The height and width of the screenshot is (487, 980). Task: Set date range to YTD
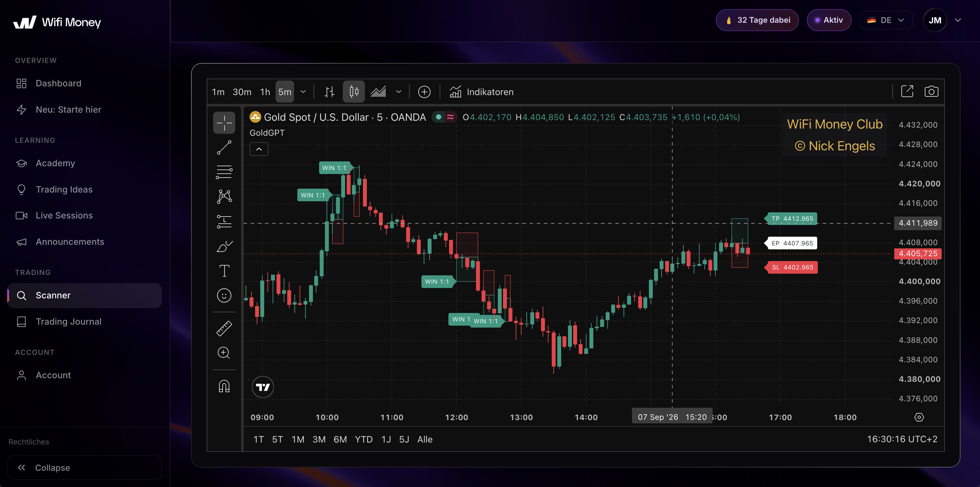point(363,440)
